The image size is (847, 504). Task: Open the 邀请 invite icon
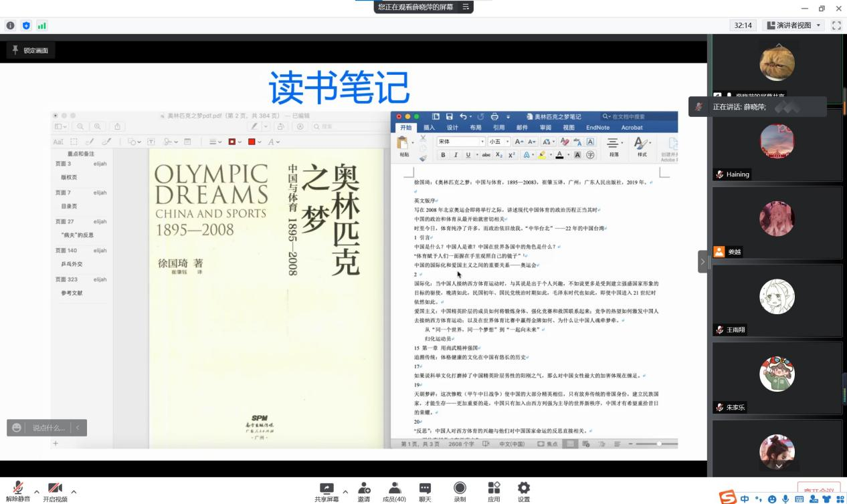point(364,488)
